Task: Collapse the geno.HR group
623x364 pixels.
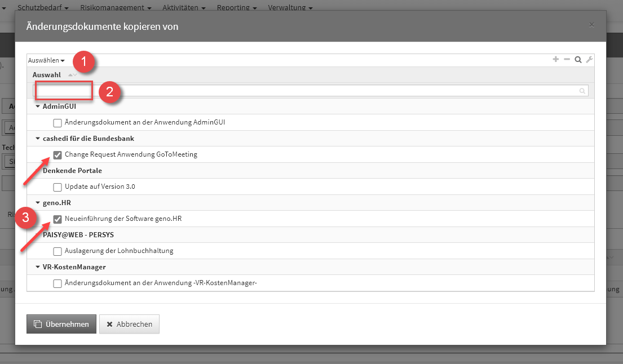Action: [x=38, y=203]
